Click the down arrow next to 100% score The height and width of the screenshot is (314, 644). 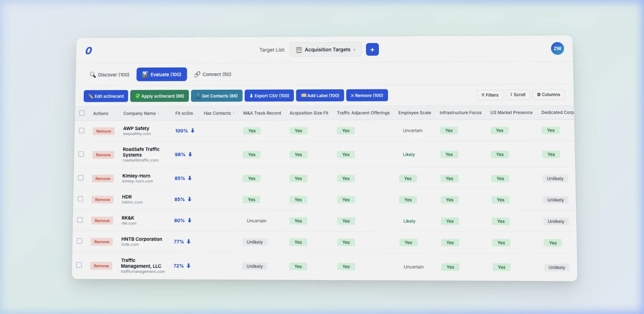coord(192,131)
